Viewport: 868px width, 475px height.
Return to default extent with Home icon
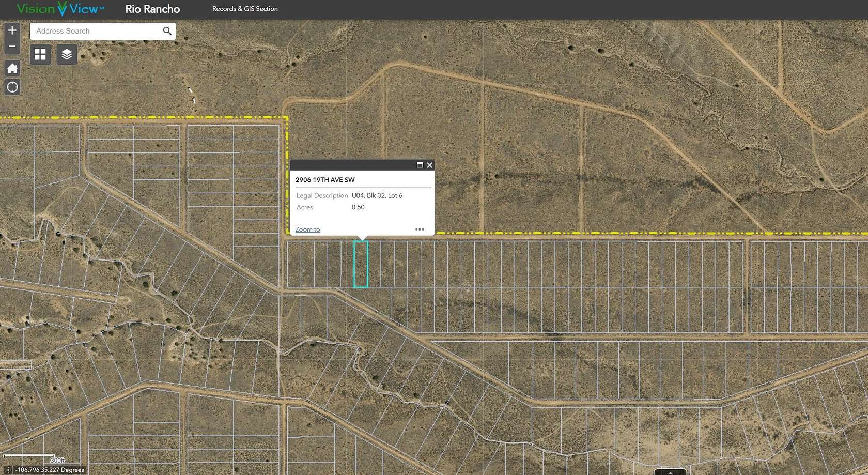pos(12,68)
